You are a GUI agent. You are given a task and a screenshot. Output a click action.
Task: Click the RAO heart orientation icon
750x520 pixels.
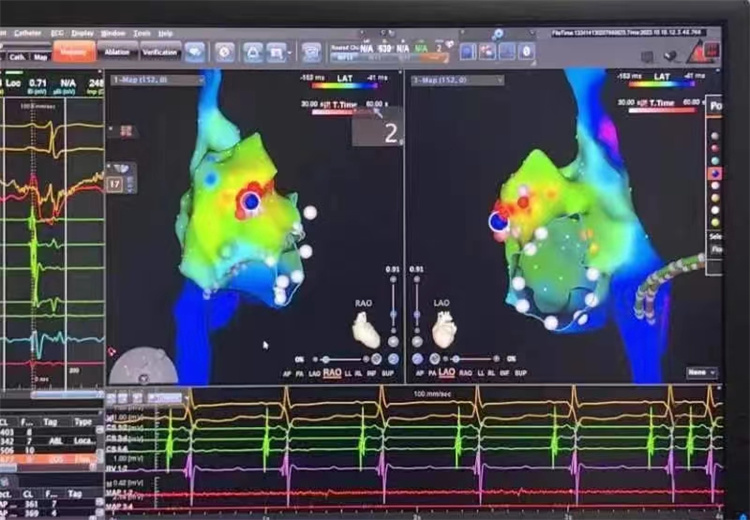point(366,329)
